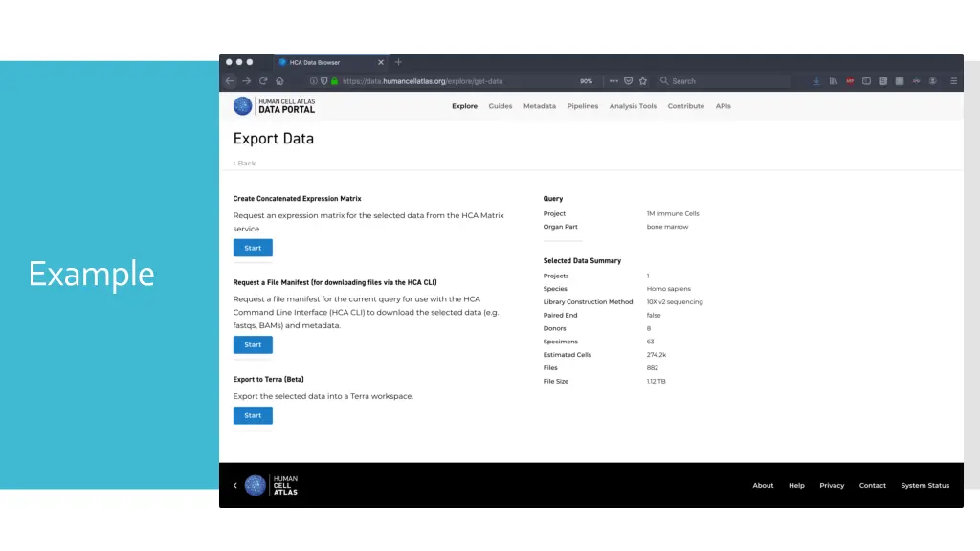The image size is (980, 551).
Task: Reload the page with the refresh icon
Action: click(263, 81)
